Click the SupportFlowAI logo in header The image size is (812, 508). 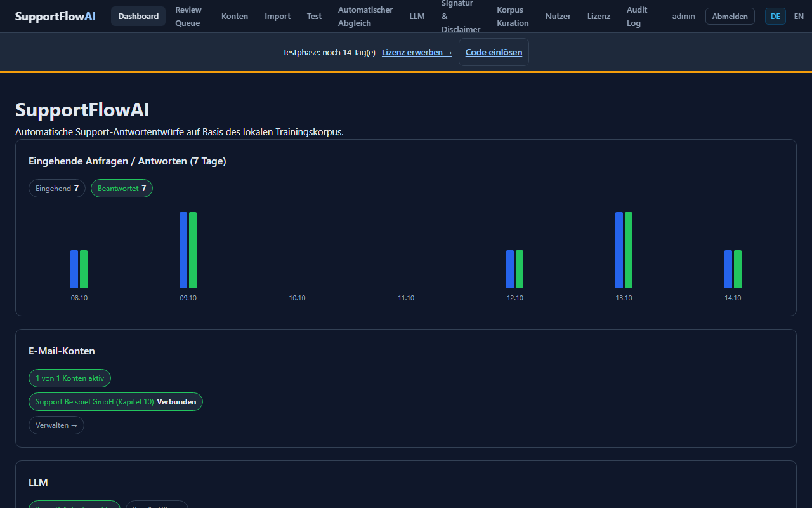(x=55, y=16)
